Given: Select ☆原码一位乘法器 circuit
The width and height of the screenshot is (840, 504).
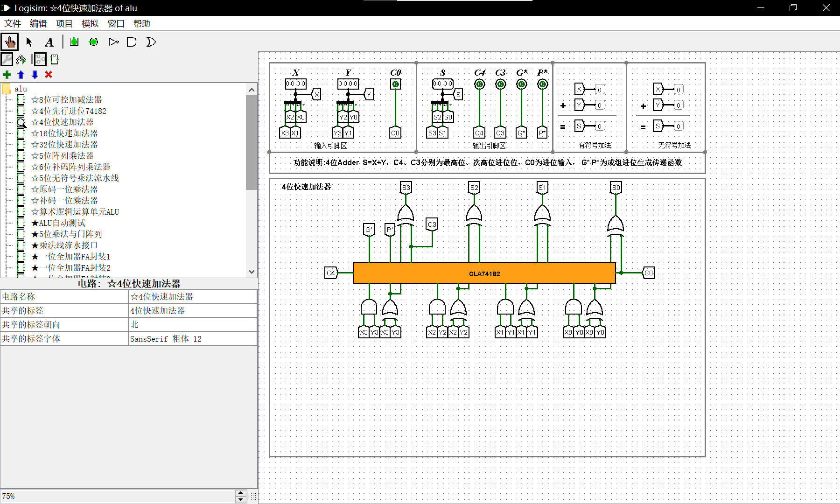Looking at the screenshot, I should (x=64, y=189).
